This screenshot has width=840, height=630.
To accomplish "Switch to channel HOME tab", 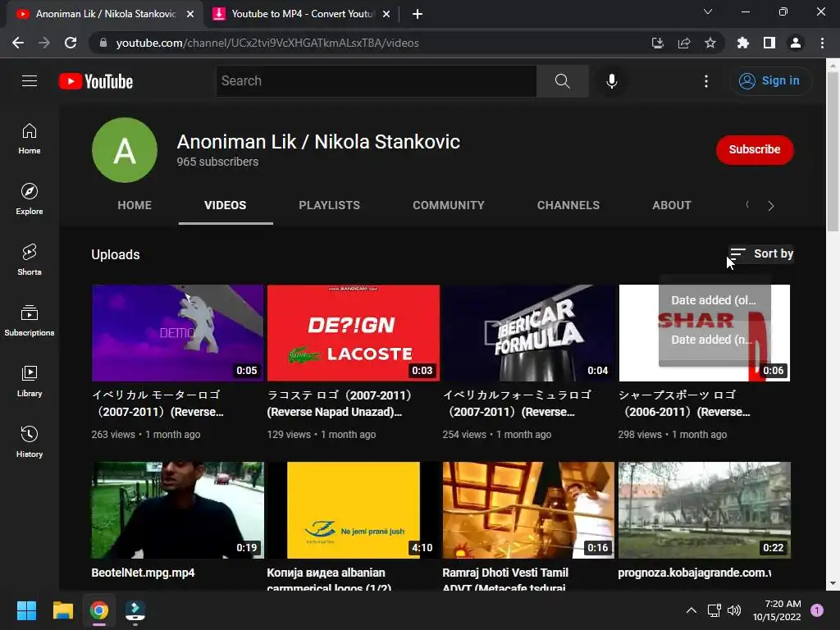I will point(135,205).
